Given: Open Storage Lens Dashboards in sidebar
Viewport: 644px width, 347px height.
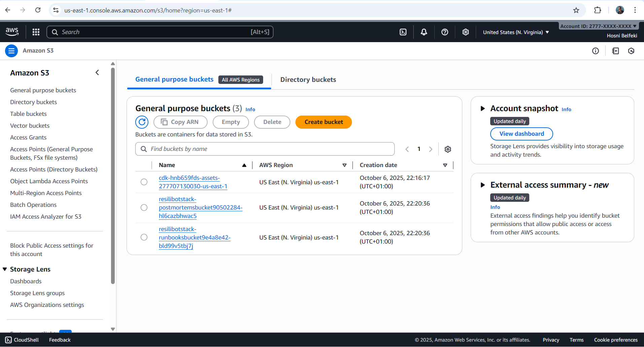Looking at the screenshot, I should click(x=26, y=281).
